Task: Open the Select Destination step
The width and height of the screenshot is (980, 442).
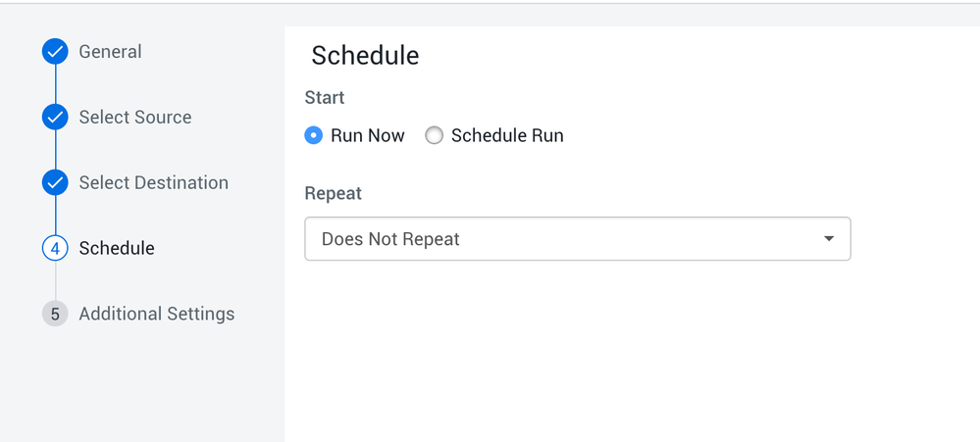Action: pos(153,183)
